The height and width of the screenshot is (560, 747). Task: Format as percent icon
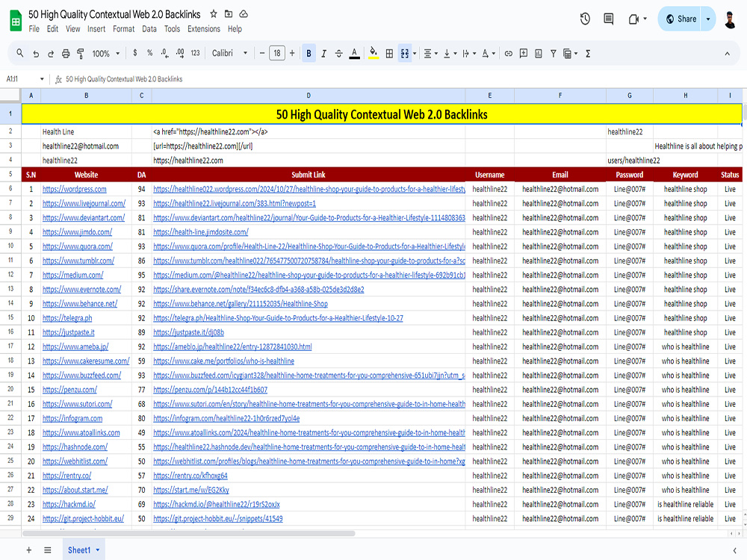[149, 53]
